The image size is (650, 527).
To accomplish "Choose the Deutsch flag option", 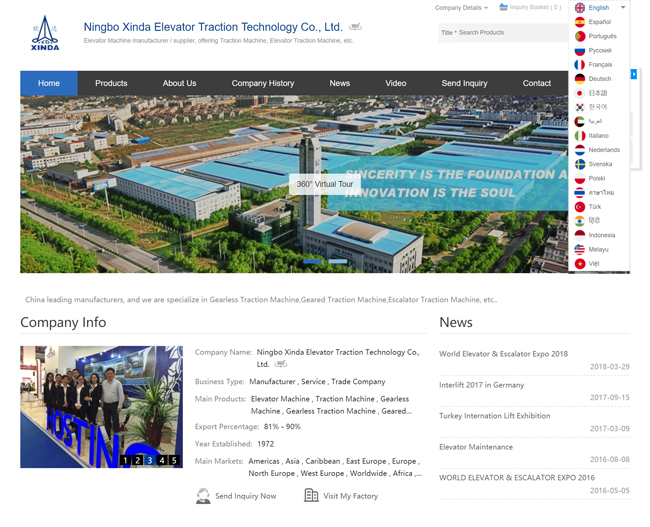I will click(580, 79).
